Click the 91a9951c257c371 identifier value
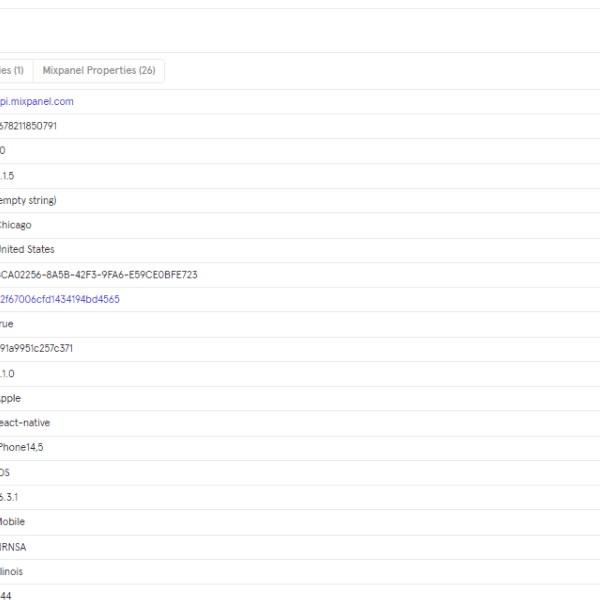 pyautogui.click(x=36, y=348)
